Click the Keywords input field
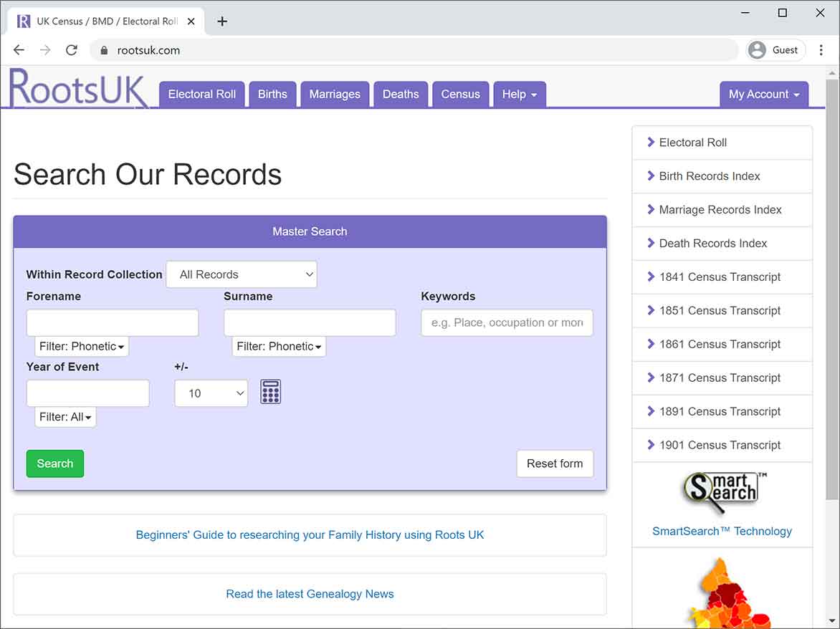Viewport: 840px width, 629px height. (507, 323)
